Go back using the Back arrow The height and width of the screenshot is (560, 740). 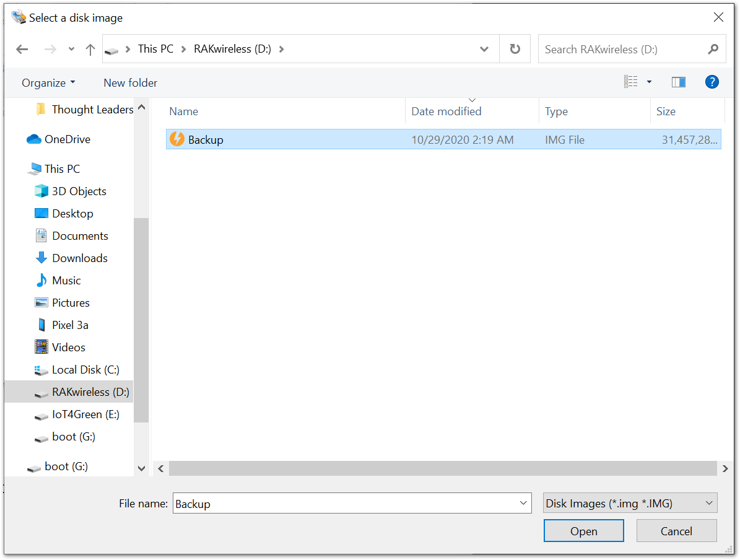pyautogui.click(x=22, y=49)
